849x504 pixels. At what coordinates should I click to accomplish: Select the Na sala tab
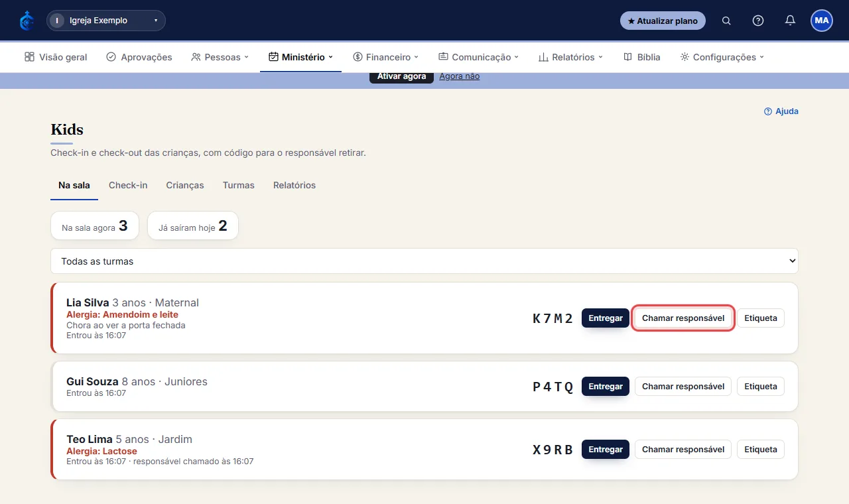pyautogui.click(x=74, y=185)
